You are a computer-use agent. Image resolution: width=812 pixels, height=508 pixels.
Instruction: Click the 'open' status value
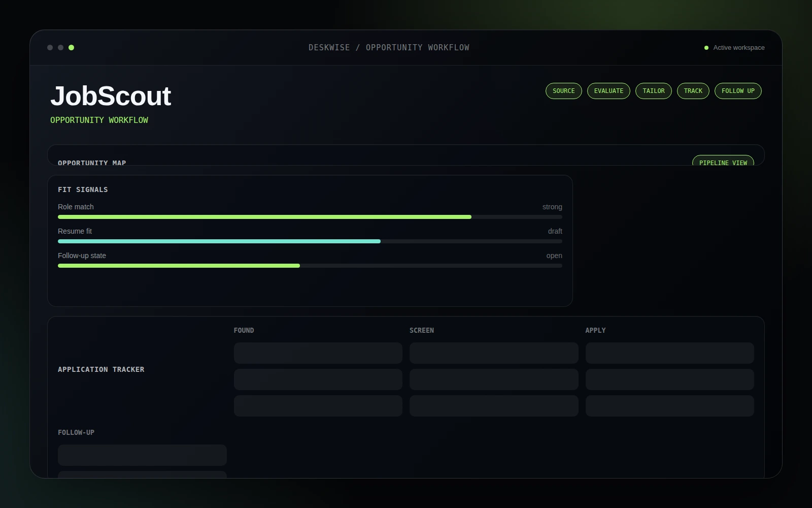tap(554, 256)
